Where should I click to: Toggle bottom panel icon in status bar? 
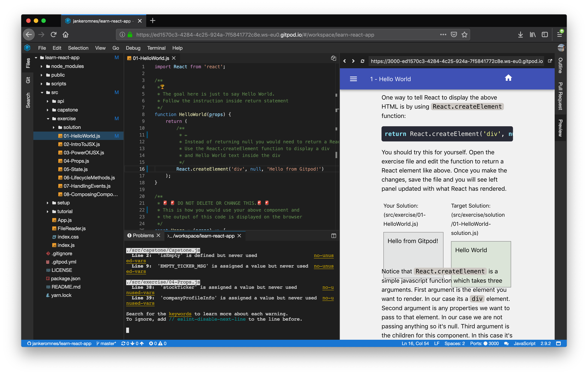pyautogui.click(x=558, y=344)
